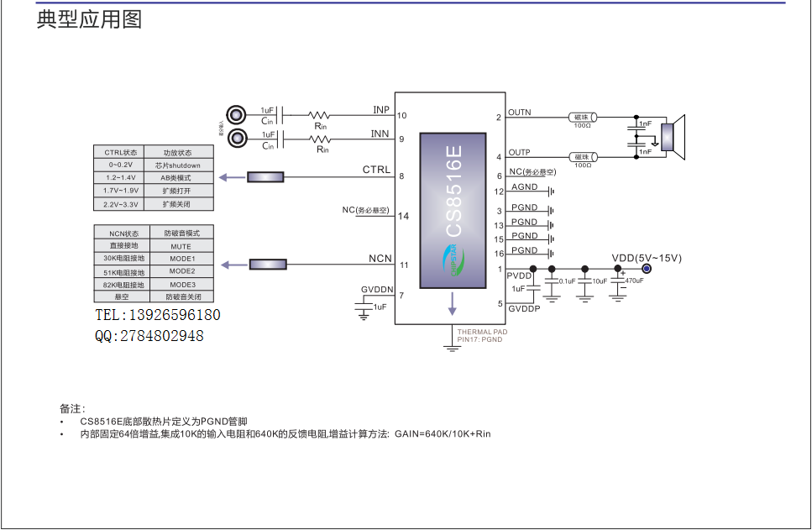This screenshot has height=530, width=812.
Task: Click the MODE1 cell
Action: pos(182,259)
